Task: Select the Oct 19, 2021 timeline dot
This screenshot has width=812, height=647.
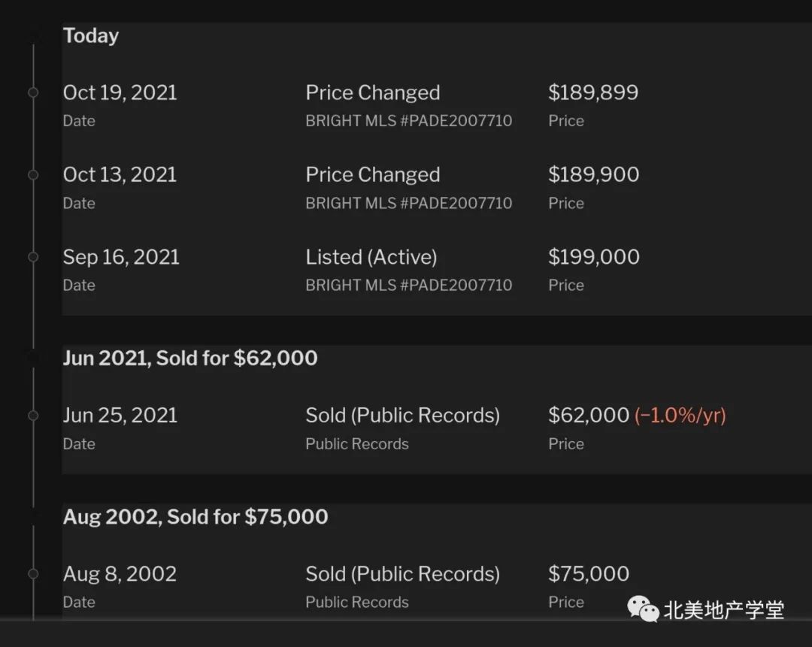Action: 33,92
